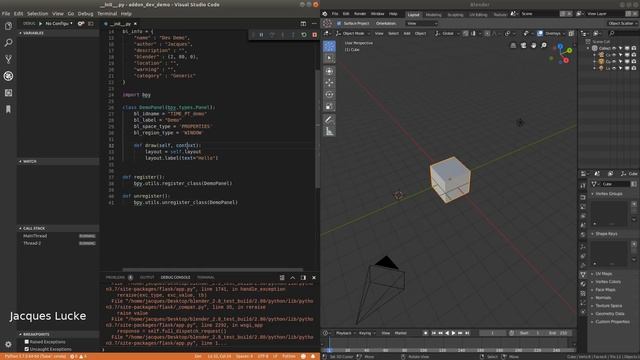
Task: Play the animation in the timeline
Action: (x=453, y=333)
